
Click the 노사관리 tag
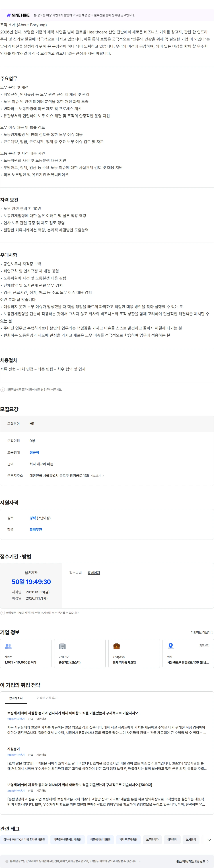(x=191, y=839)
